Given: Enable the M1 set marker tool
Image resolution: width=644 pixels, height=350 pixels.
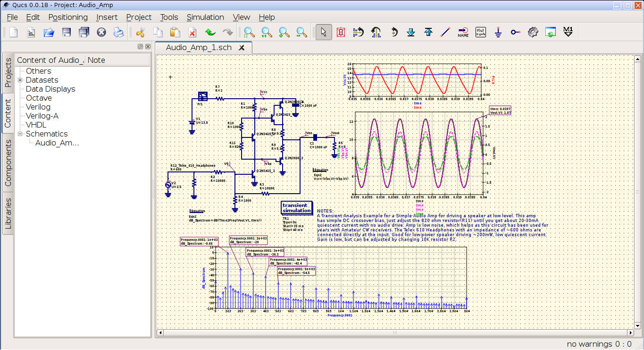Looking at the screenshot, I should (568, 33).
